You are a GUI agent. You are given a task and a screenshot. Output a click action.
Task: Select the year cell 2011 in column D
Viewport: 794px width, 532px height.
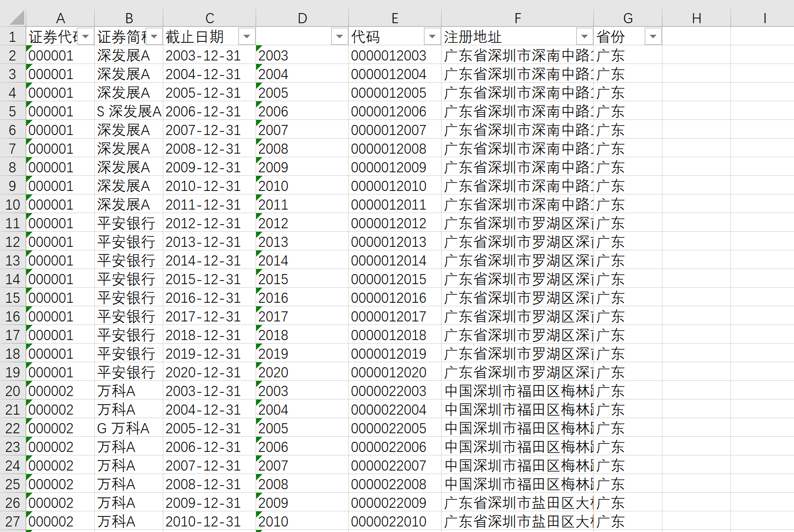click(302, 205)
